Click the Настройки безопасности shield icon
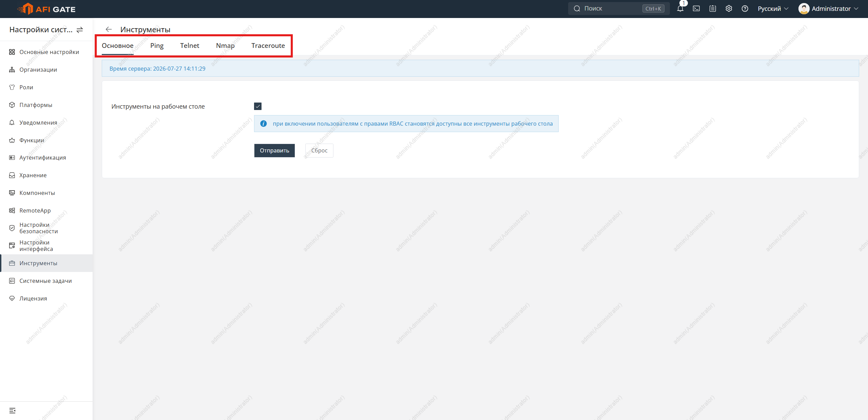Viewport: 868px width, 420px height. [12, 228]
